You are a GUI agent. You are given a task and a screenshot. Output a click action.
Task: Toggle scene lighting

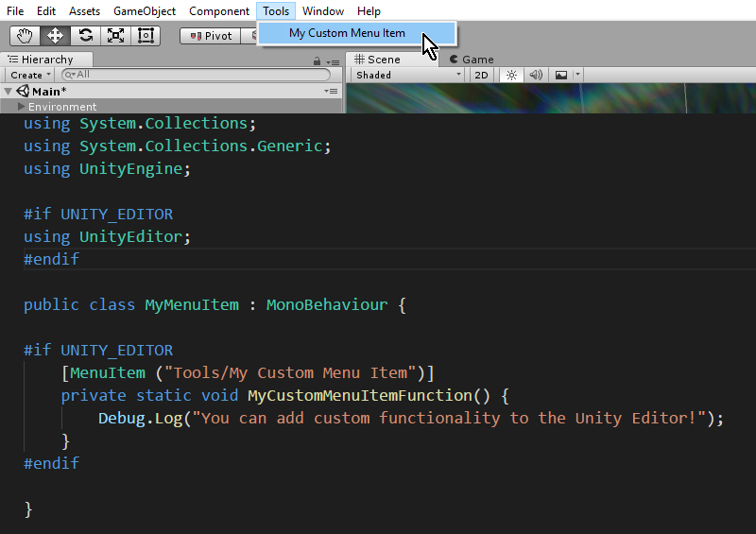(x=511, y=75)
